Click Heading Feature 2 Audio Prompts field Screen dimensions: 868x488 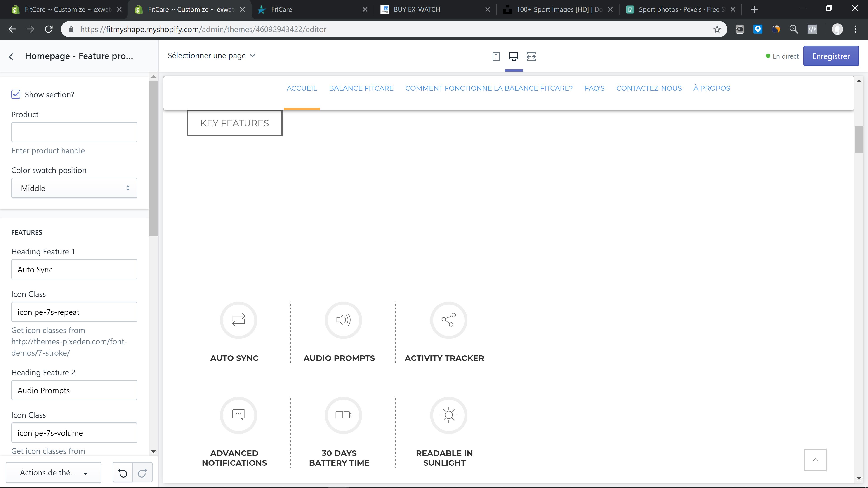pos(74,390)
